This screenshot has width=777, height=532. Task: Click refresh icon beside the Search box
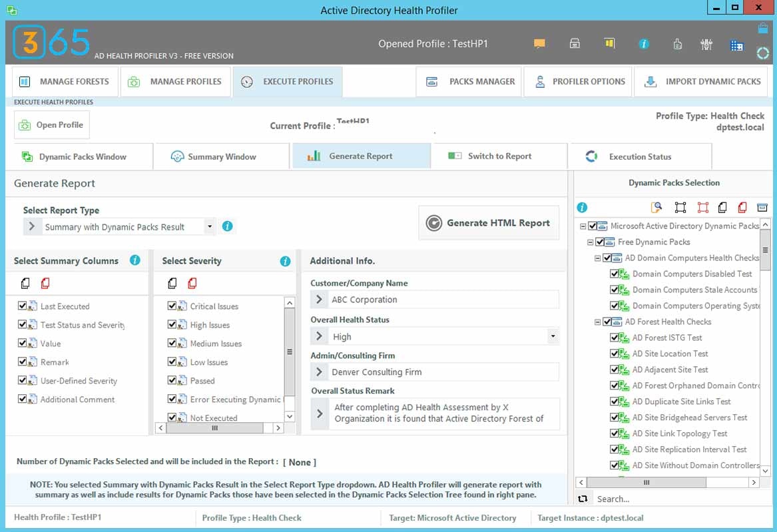click(x=583, y=499)
